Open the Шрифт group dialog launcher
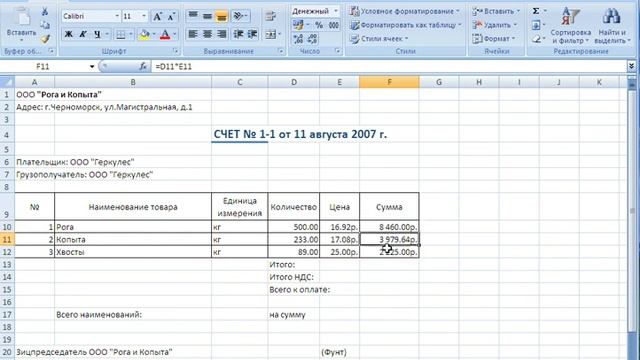Image resolution: width=640 pixels, height=360 pixels. coord(176,51)
